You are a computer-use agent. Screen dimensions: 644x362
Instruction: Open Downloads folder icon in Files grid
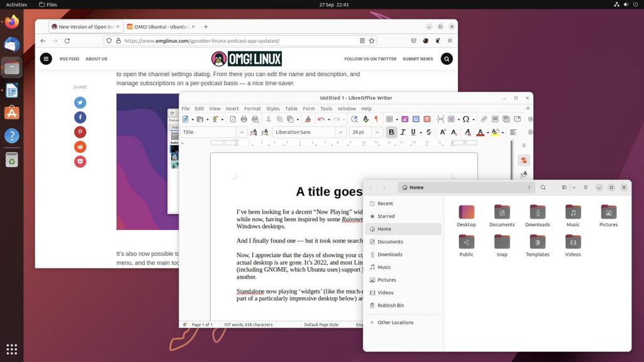point(537,212)
